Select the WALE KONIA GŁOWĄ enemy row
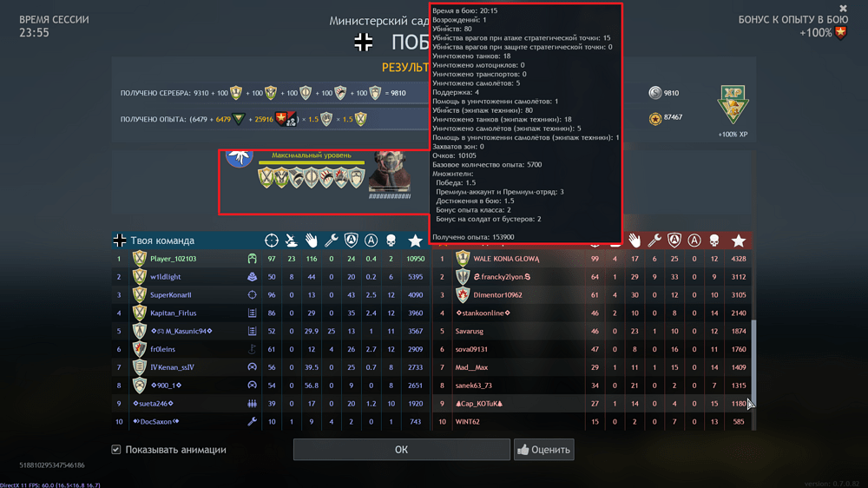This screenshot has width=868, height=488. 592,259
